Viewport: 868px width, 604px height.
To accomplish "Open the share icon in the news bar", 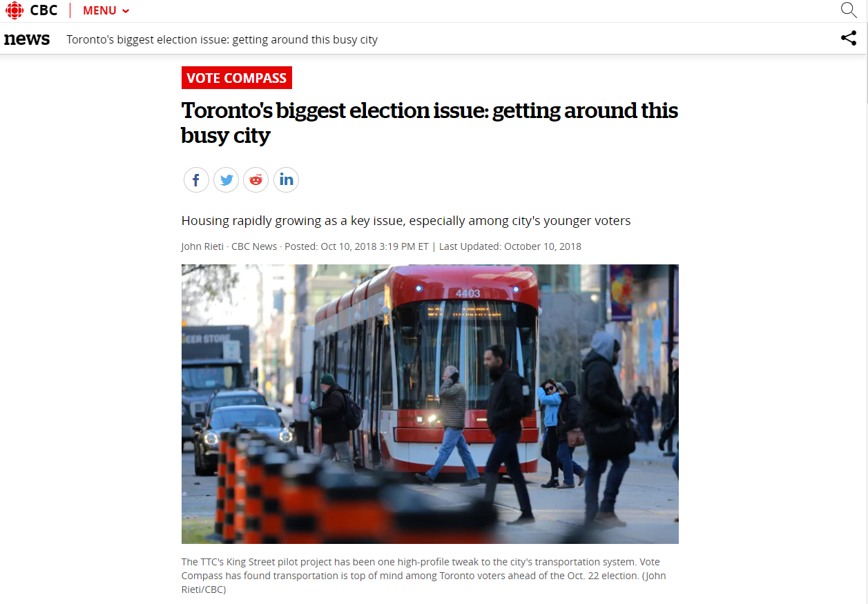I will coord(849,39).
